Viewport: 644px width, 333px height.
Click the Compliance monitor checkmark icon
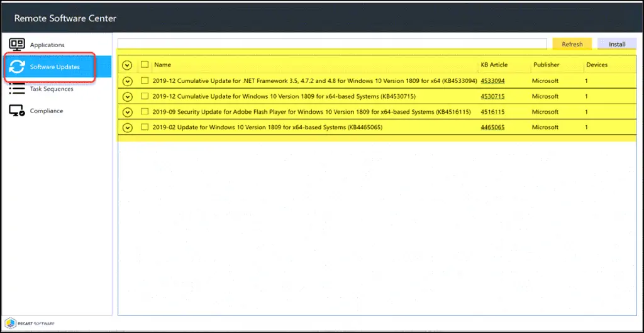(17, 111)
